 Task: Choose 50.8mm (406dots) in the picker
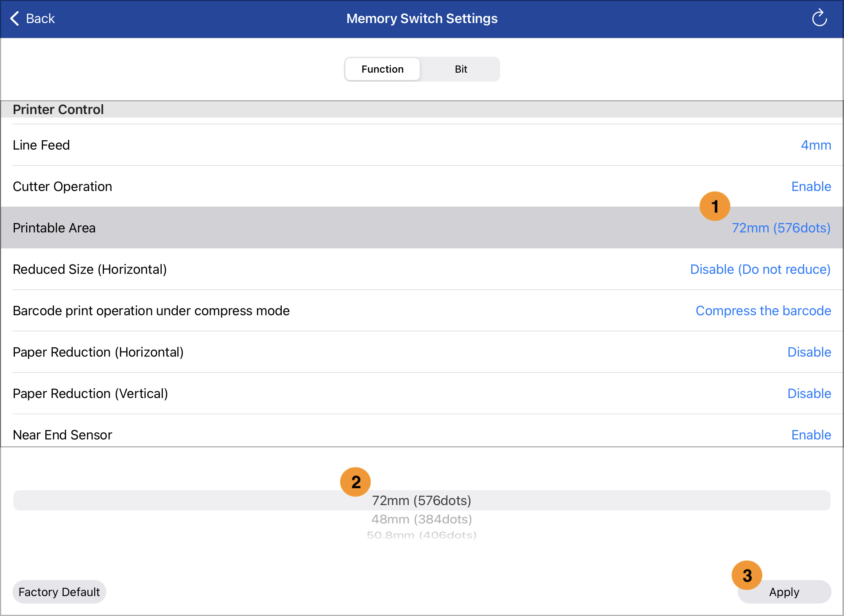[422, 535]
